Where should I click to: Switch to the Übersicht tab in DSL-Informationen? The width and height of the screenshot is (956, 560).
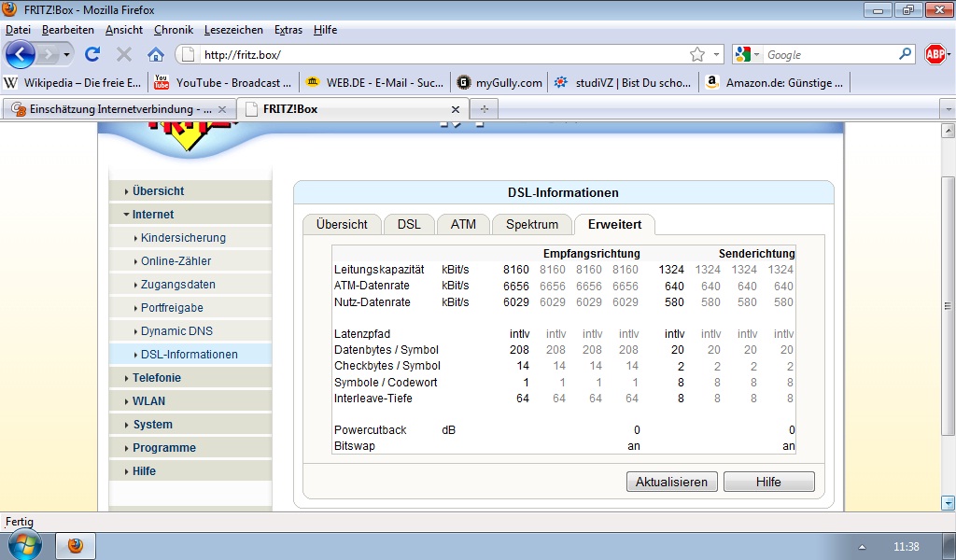[342, 224]
